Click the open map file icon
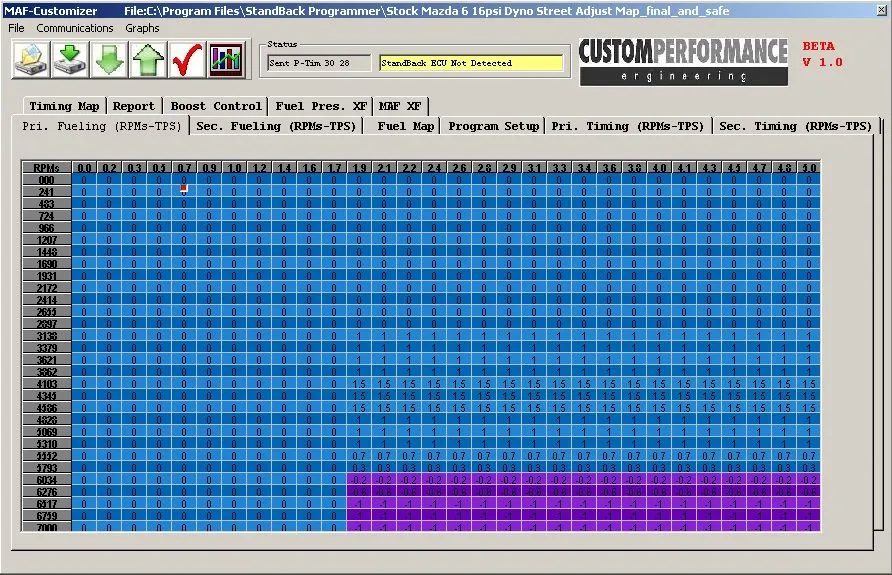This screenshot has width=892, height=575. coord(30,61)
